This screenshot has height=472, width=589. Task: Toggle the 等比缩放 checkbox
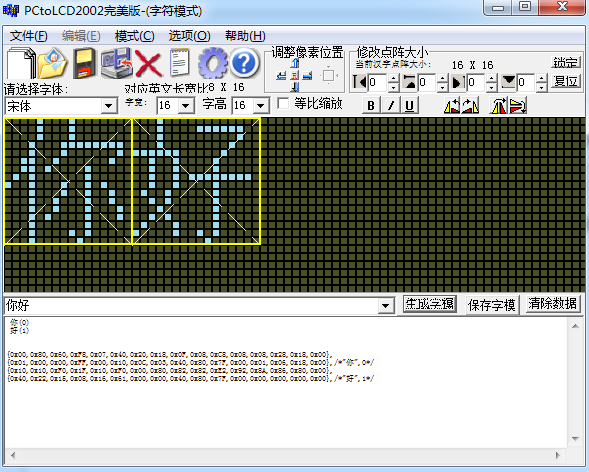[x=283, y=103]
